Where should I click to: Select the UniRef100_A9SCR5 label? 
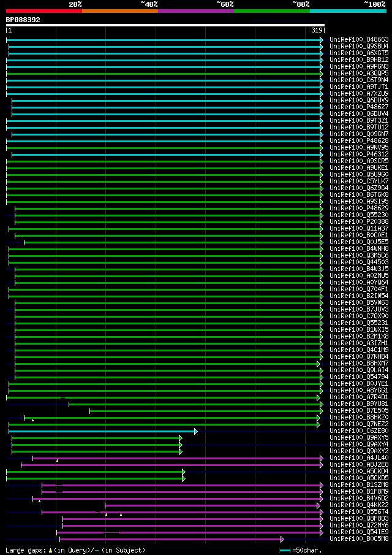click(359, 161)
